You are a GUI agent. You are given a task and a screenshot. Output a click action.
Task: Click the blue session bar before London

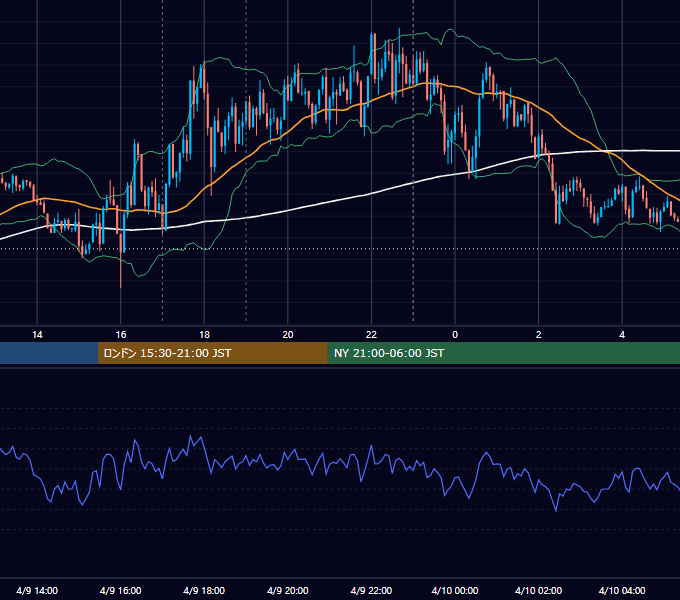coord(49,353)
